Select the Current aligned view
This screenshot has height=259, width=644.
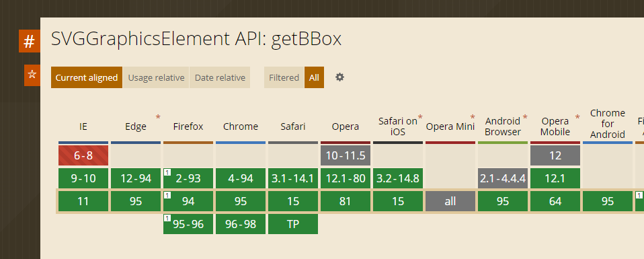87,77
